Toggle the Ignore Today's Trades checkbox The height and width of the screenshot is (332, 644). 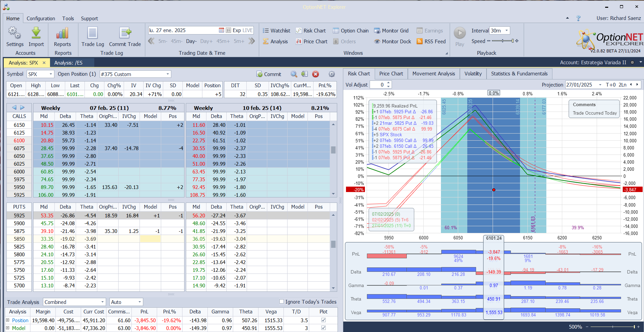(281, 302)
